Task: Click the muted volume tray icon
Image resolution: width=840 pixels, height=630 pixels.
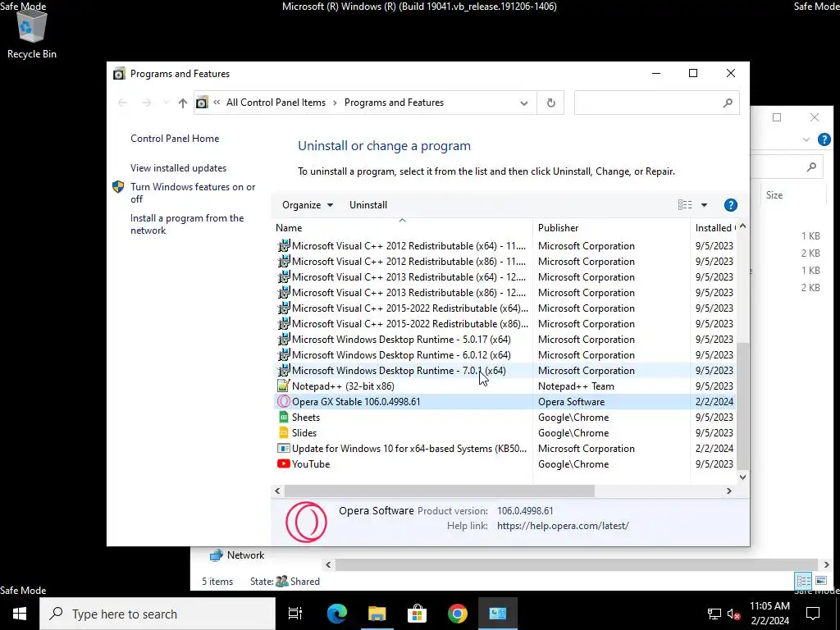Action: pos(734,614)
